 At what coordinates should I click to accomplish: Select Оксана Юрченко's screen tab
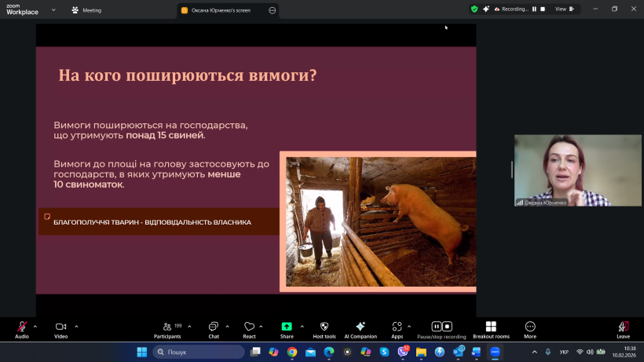point(221,10)
